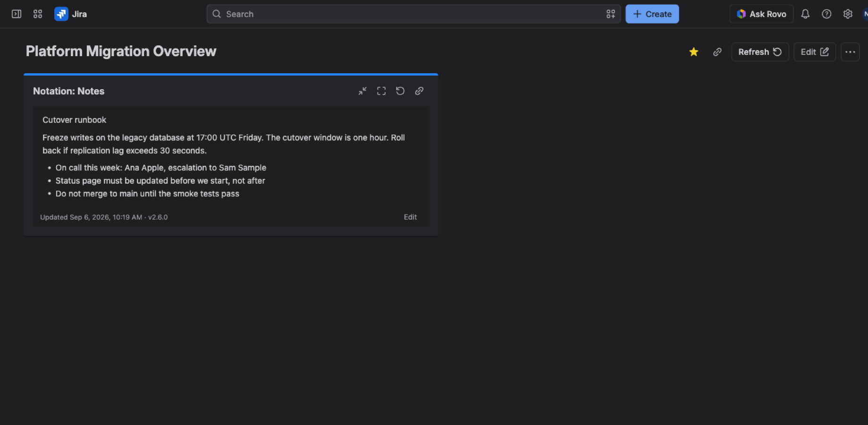868x425 pixels.
Task: Open the app switcher grid icon
Action: [38, 14]
